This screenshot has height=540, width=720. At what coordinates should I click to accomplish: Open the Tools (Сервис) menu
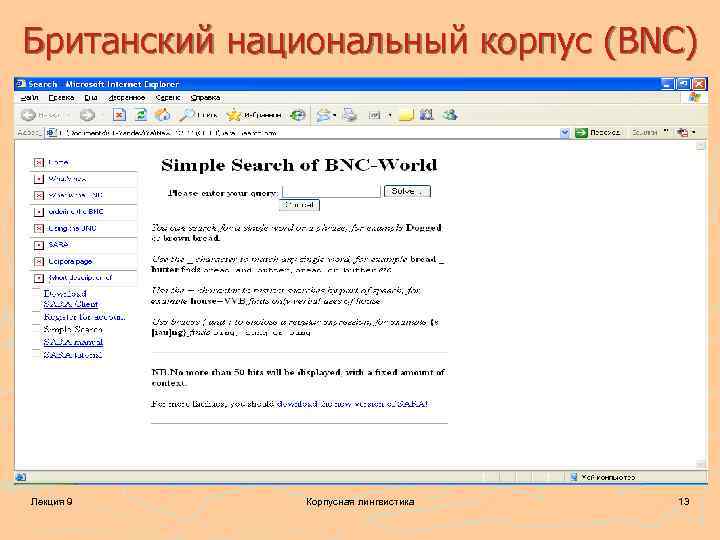pyautogui.click(x=168, y=98)
